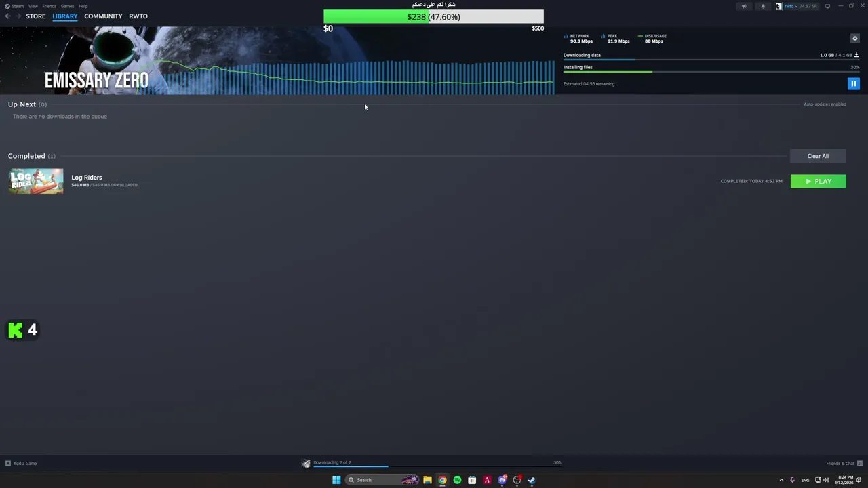Open the red A app in taskbar
This screenshot has height=488, width=868.
[487, 480]
